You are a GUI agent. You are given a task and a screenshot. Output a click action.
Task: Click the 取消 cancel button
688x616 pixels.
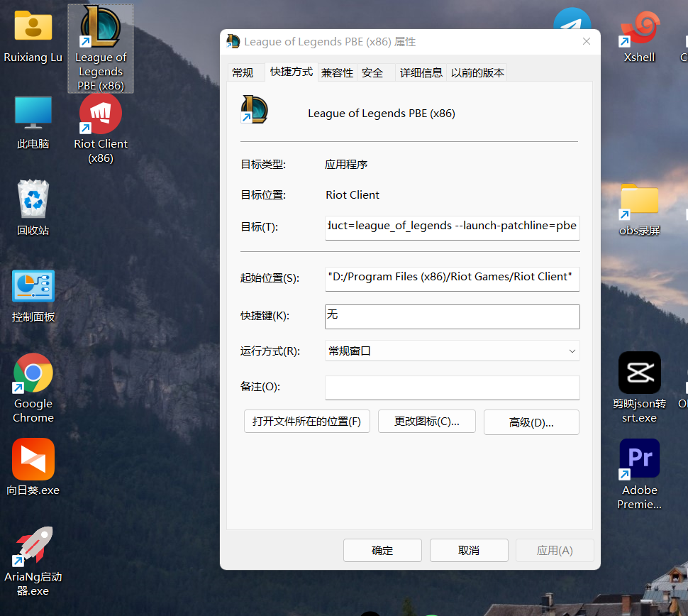[469, 551]
